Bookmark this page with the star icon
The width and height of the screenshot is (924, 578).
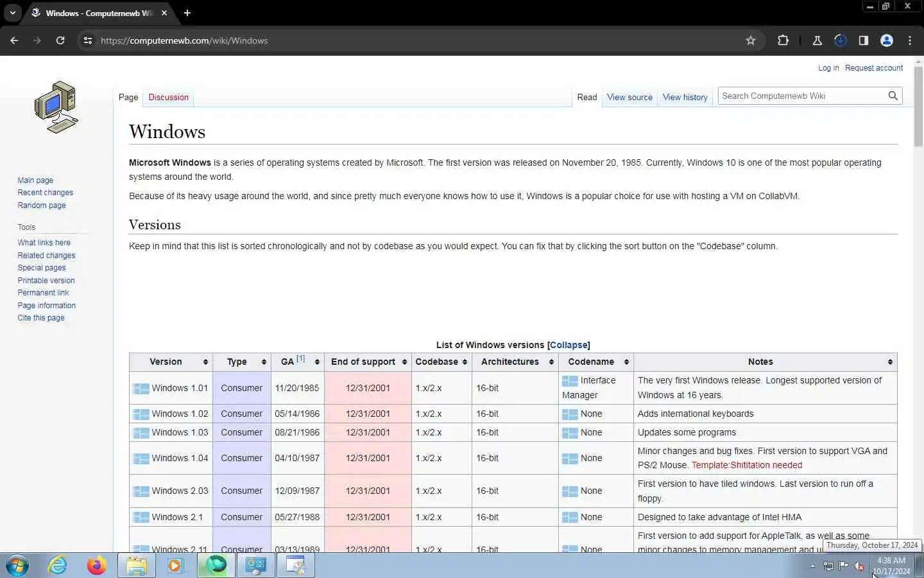click(x=751, y=40)
